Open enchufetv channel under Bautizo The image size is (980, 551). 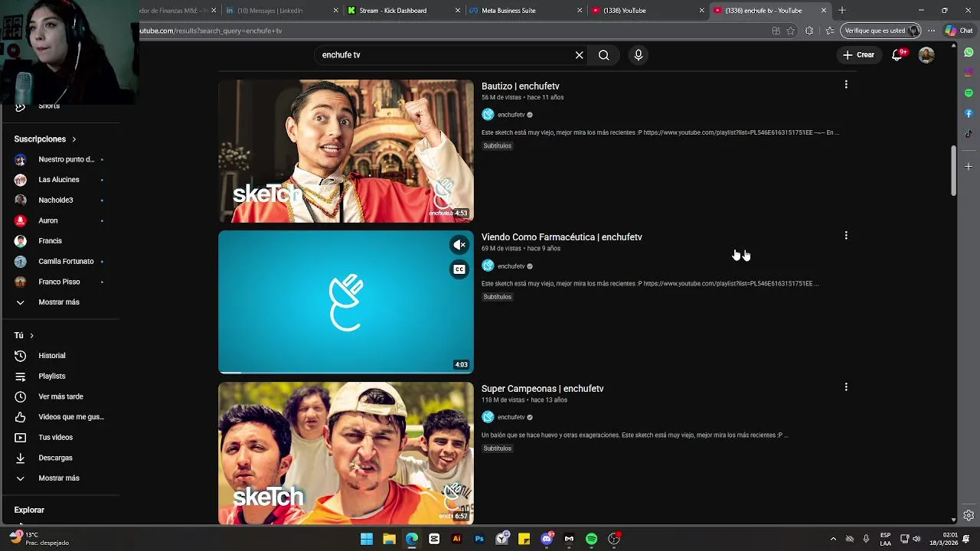(511, 115)
